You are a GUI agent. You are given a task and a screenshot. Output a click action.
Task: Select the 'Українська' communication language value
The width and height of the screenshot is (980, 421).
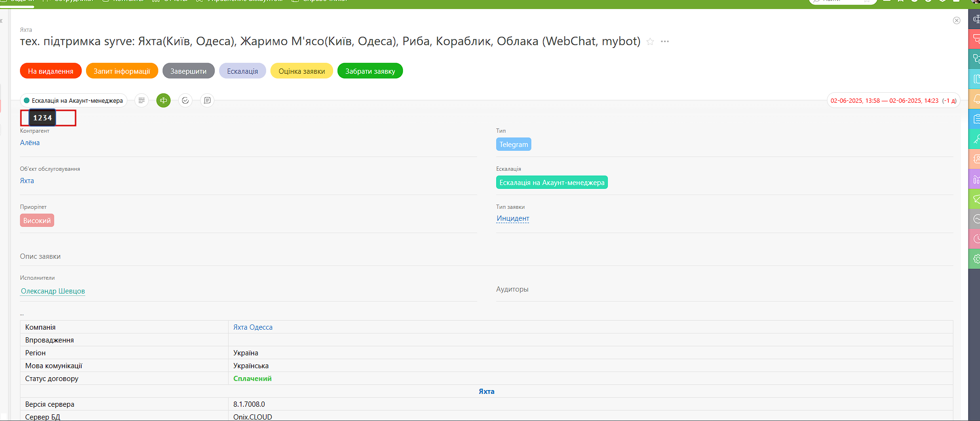click(251, 366)
